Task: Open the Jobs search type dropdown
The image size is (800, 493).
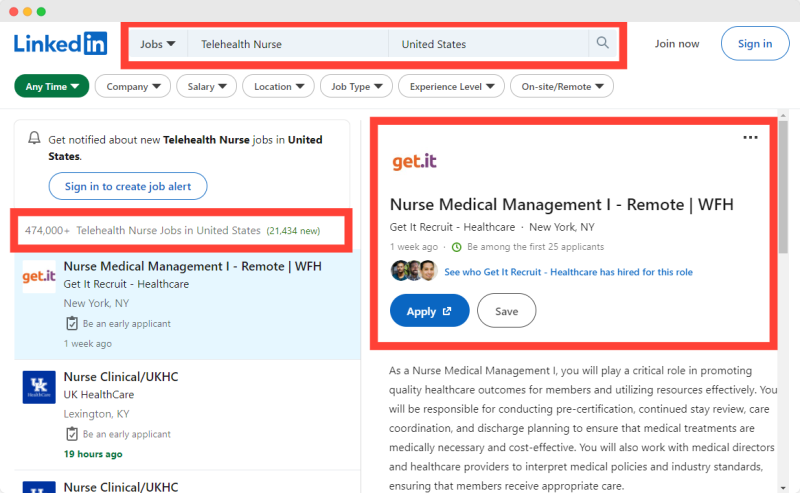Action: click(158, 44)
